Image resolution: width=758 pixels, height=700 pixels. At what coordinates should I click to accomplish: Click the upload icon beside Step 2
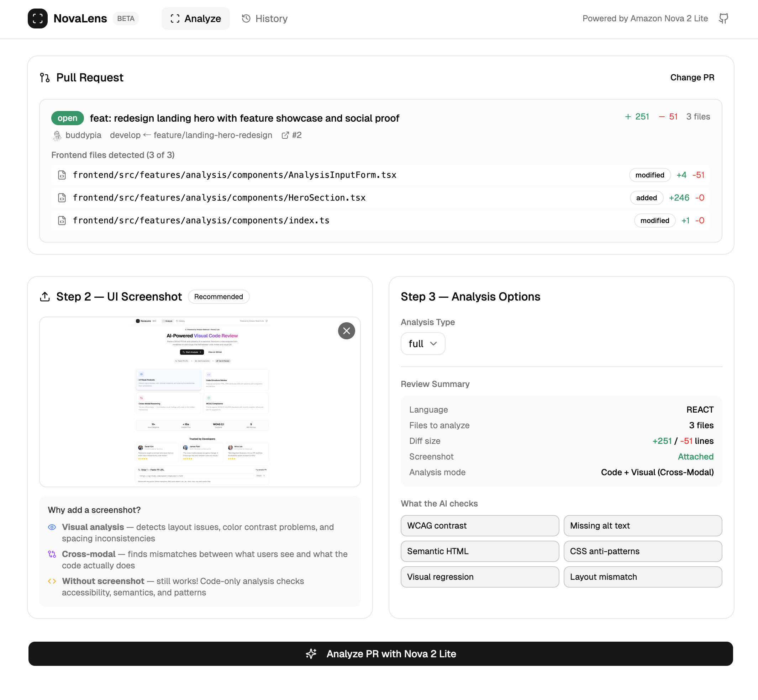(45, 297)
